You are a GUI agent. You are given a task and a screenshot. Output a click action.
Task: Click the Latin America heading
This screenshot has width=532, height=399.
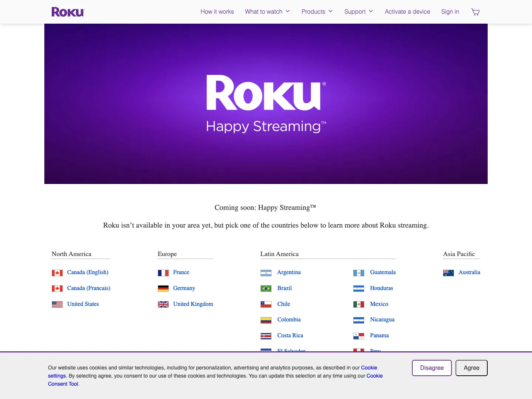click(x=279, y=254)
